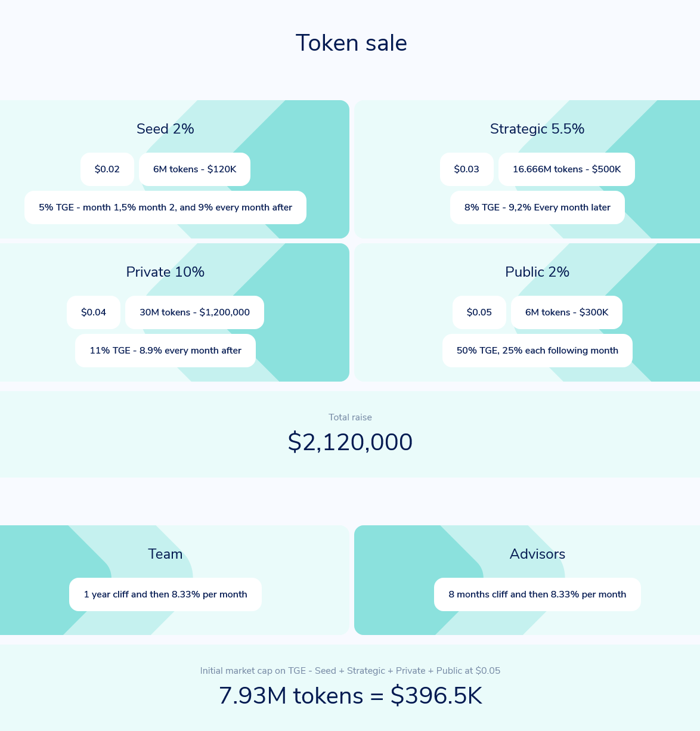Viewport: 700px width, 731px height.
Task: Click the $0.03 strategic price pill
Action: pyautogui.click(x=467, y=169)
